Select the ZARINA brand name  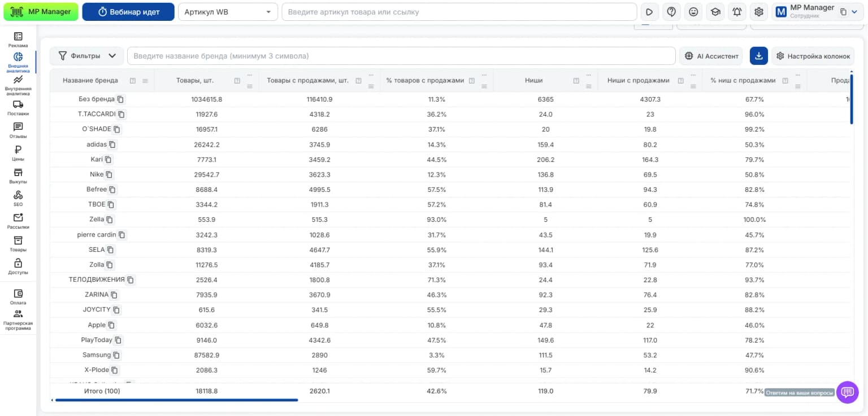coord(97,295)
